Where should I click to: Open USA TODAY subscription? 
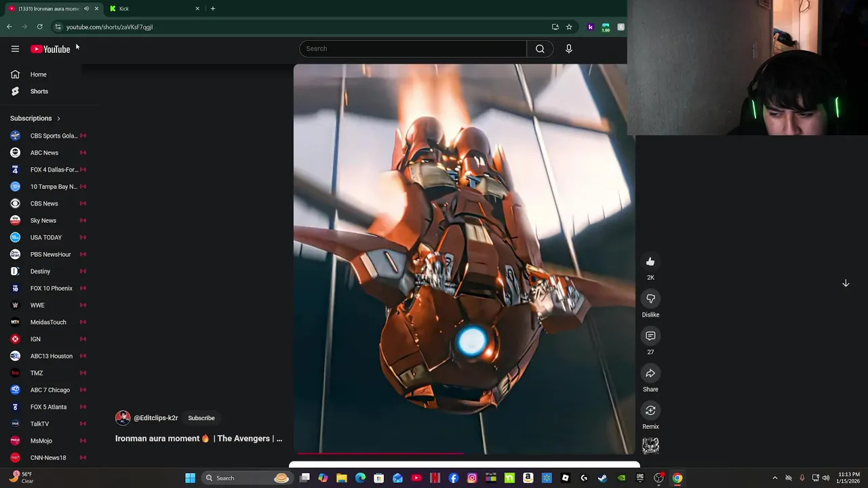pos(49,237)
